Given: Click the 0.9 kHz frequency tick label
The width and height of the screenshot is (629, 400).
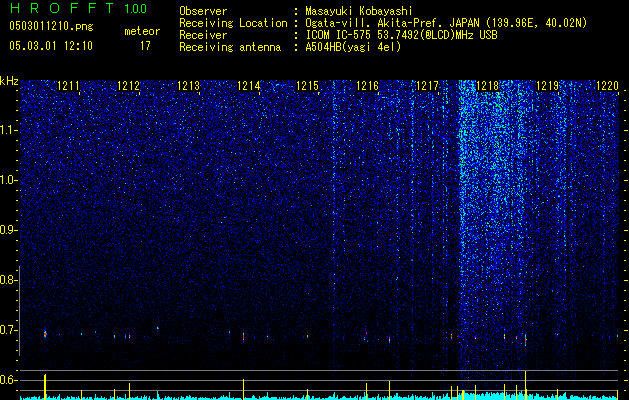Looking at the screenshot, I should (7, 230).
